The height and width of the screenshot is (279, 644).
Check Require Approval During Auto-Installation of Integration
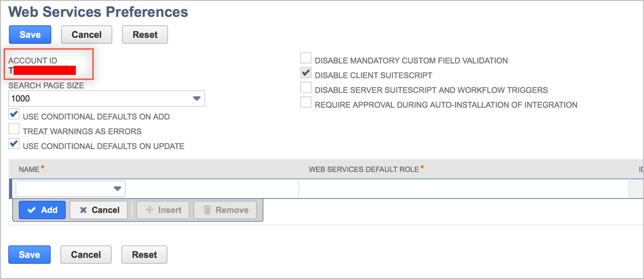tap(306, 103)
